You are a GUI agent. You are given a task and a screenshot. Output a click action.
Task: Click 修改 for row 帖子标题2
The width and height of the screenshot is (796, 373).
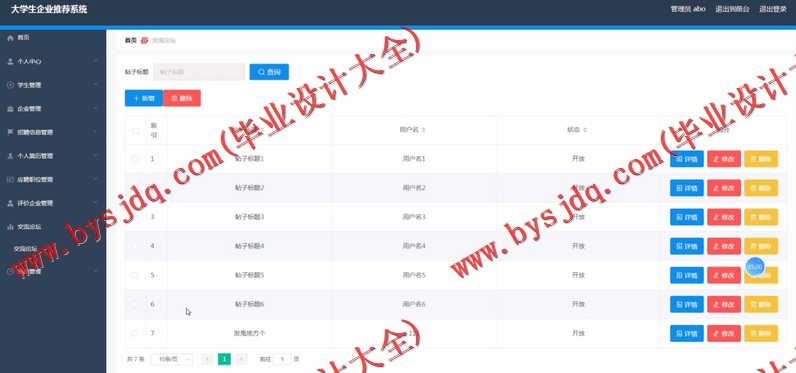pyautogui.click(x=724, y=188)
